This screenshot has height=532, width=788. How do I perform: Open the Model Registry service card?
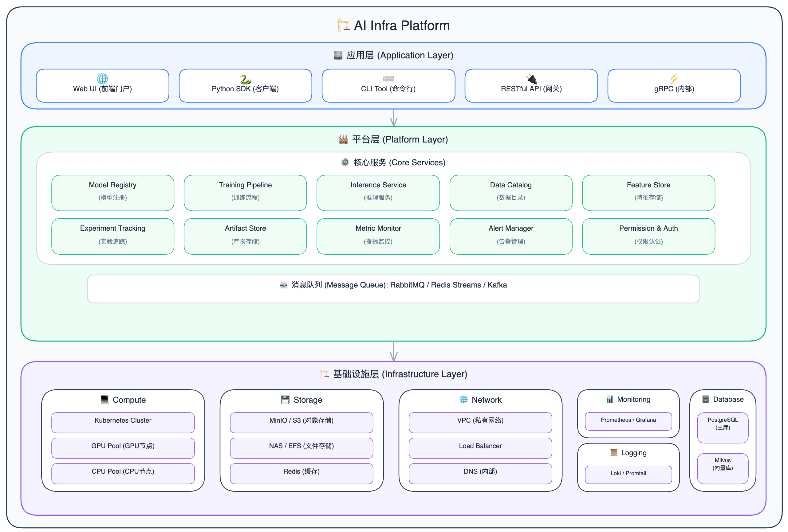(x=113, y=193)
